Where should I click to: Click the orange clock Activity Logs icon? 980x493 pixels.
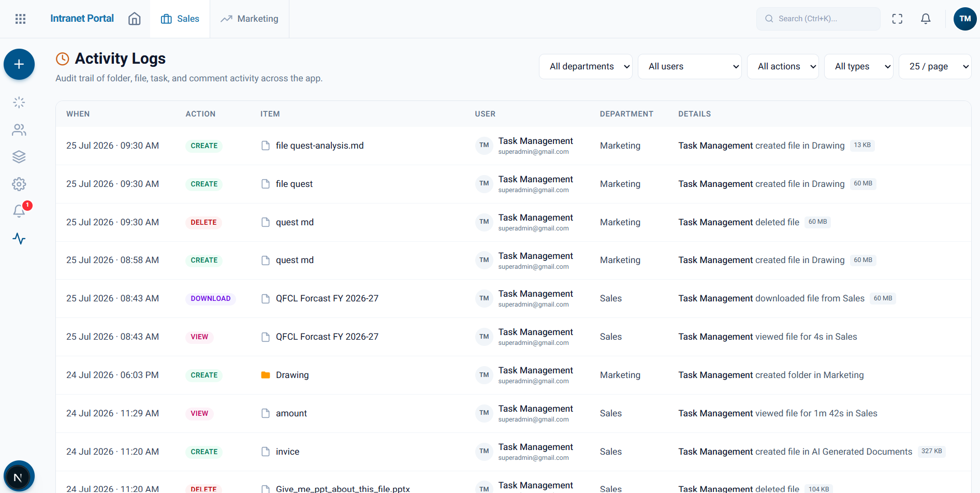(62, 59)
